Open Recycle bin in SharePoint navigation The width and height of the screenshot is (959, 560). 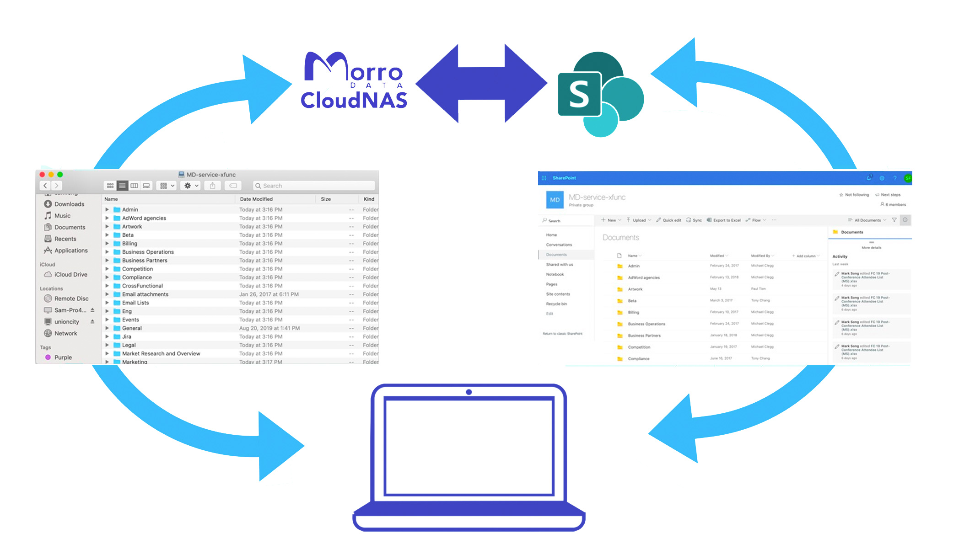click(556, 304)
